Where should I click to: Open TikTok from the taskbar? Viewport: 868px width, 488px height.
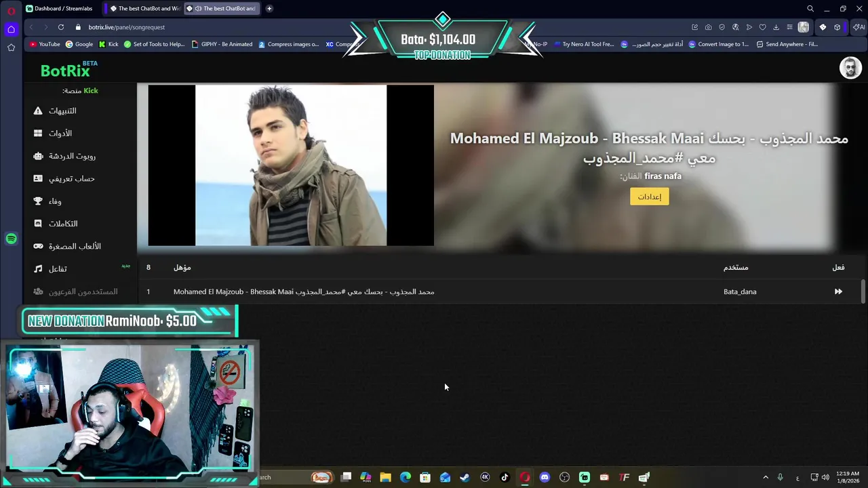(x=505, y=477)
